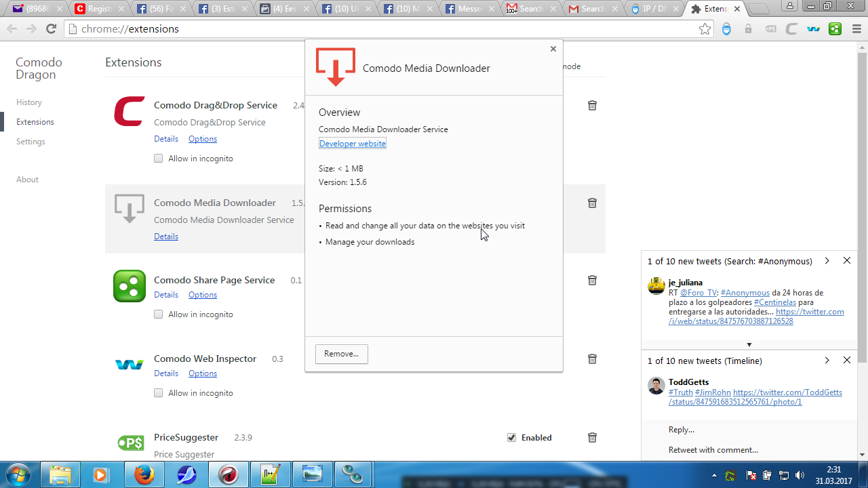The image size is (868, 488).
Task: Delete Comodo Share Page Service with trash icon
Action: [x=592, y=281]
